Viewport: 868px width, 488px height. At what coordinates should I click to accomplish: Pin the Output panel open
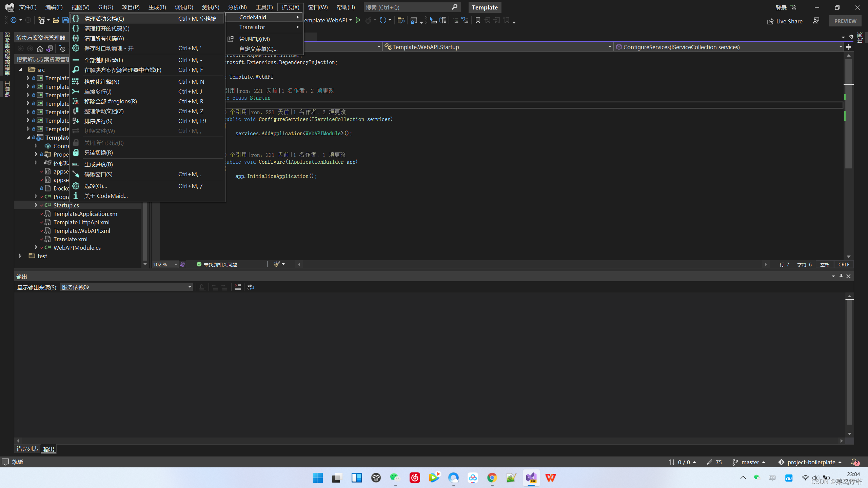tap(841, 276)
